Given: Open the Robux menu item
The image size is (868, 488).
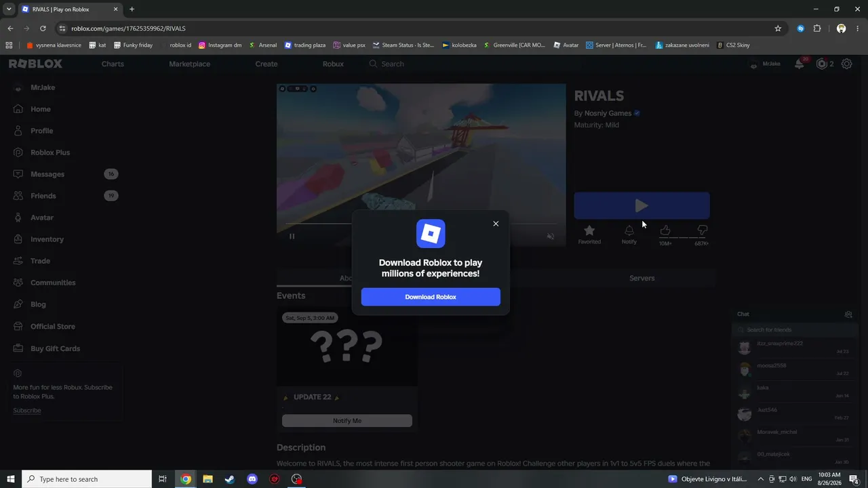Looking at the screenshot, I should click(x=333, y=64).
